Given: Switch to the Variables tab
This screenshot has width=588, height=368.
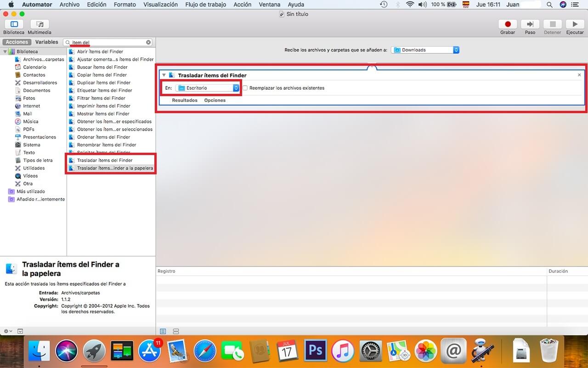Looking at the screenshot, I should tap(47, 42).
